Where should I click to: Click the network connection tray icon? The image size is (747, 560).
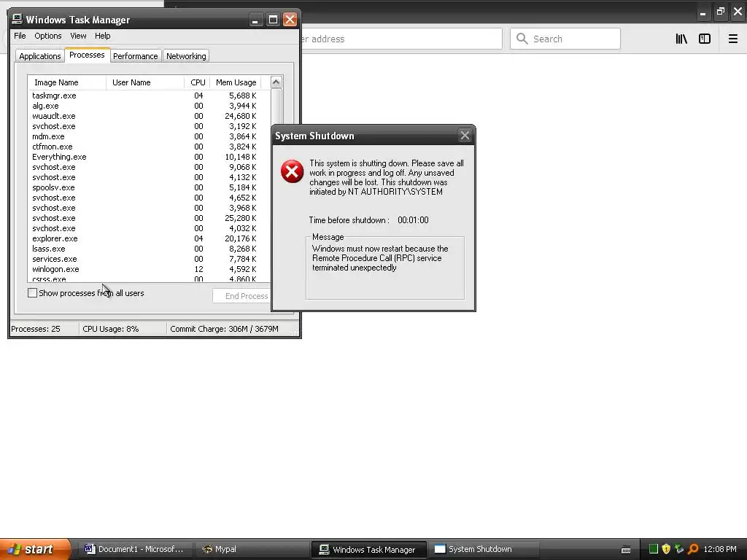(679, 549)
